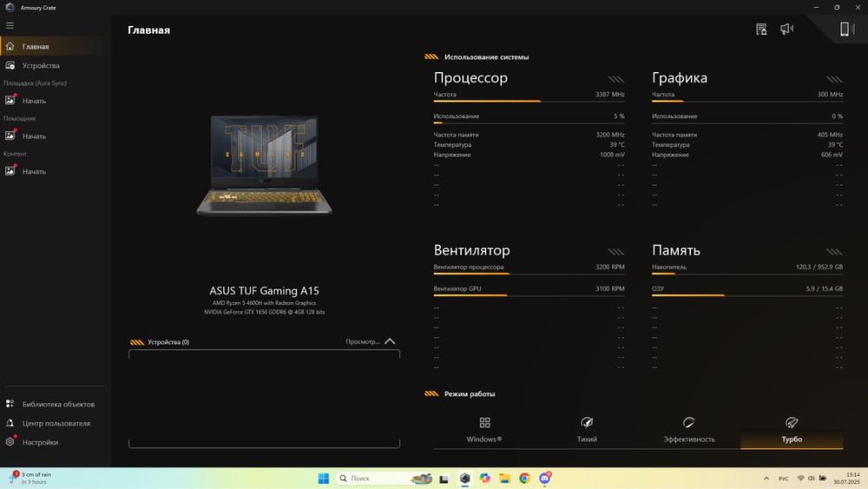Click the 120.3 / 952.9 GB storage value
The image size is (868, 489).
tap(819, 267)
